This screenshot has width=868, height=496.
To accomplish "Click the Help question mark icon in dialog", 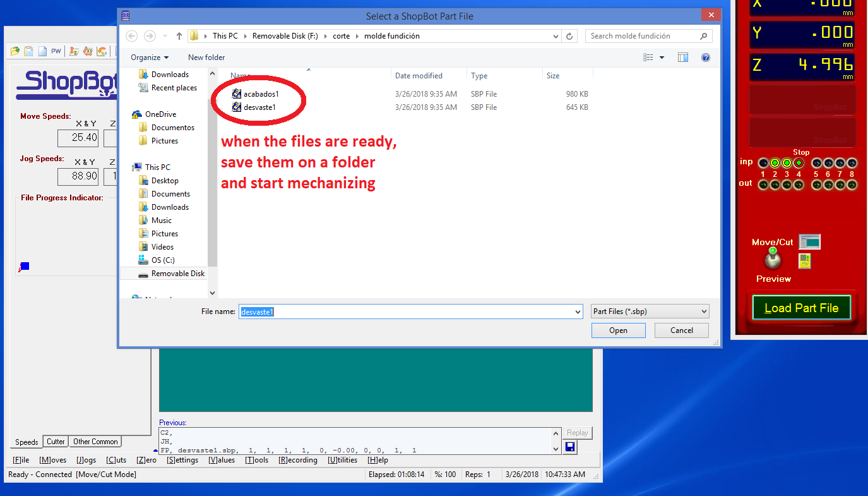I will click(706, 57).
